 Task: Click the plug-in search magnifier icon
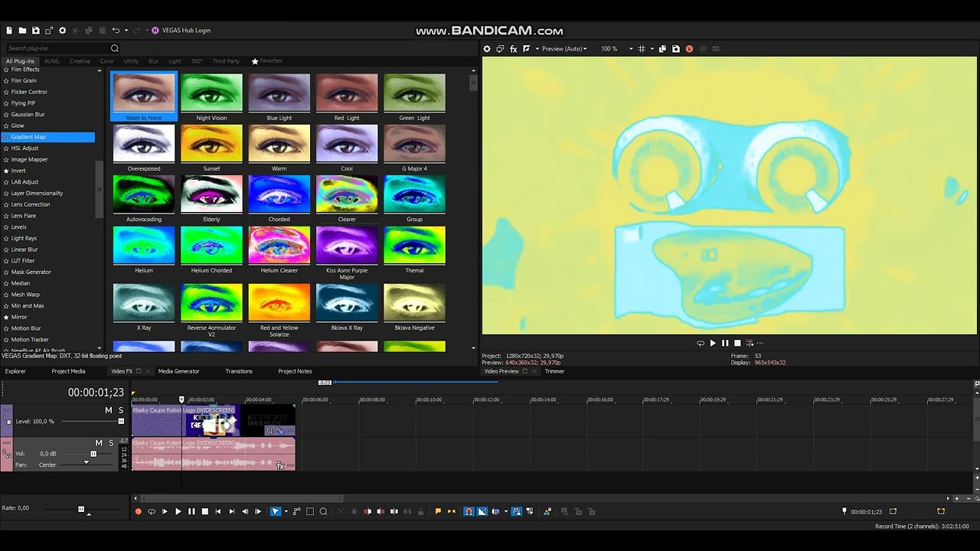(x=115, y=48)
